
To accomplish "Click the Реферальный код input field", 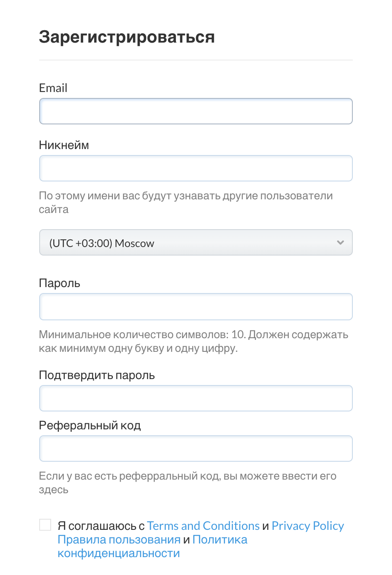I will [x=196, y=448].
